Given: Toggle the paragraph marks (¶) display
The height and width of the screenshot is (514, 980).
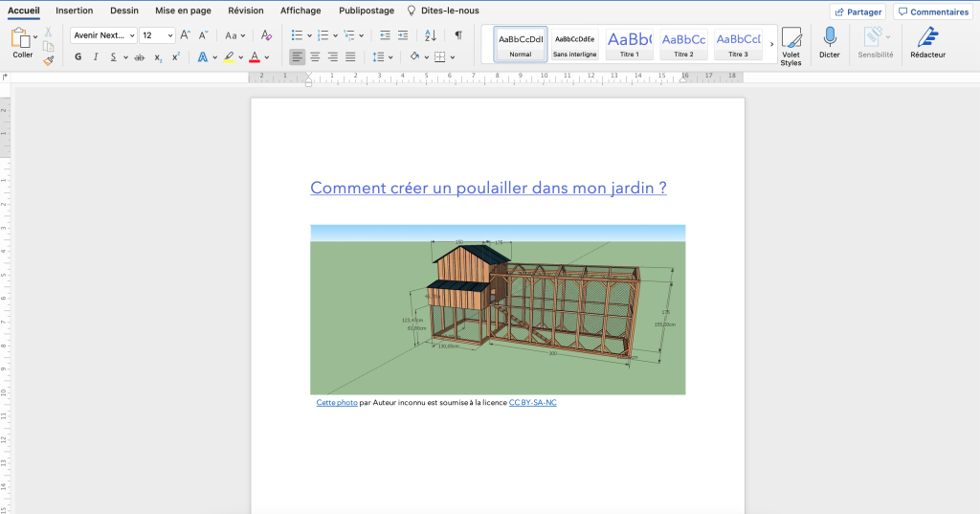Looking at the screenshot, I should (x=458, y=35).
